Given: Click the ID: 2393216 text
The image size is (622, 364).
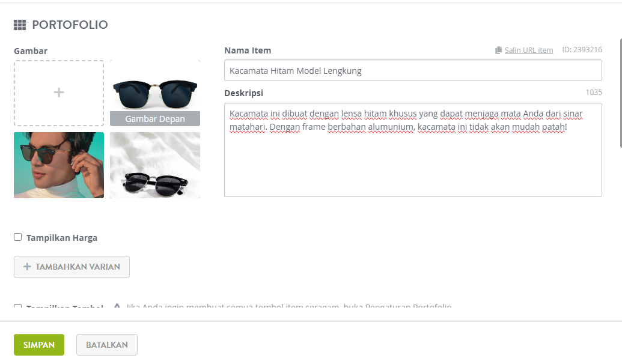Looking at the screenshot, I should point(582,50).
